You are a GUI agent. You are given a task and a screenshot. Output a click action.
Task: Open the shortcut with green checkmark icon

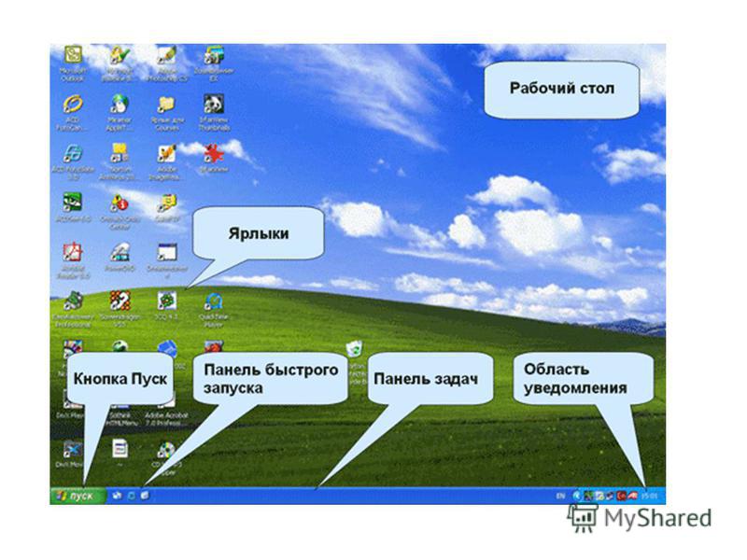120,56
